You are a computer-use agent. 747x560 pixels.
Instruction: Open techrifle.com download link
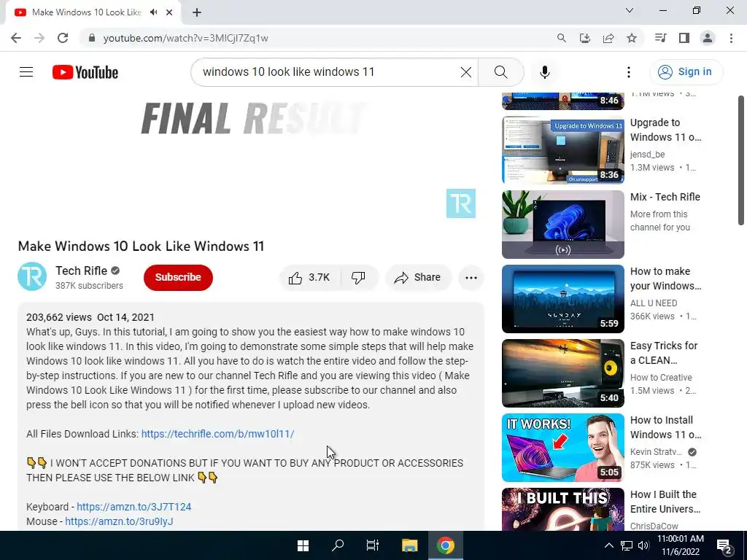coord(217,434)
